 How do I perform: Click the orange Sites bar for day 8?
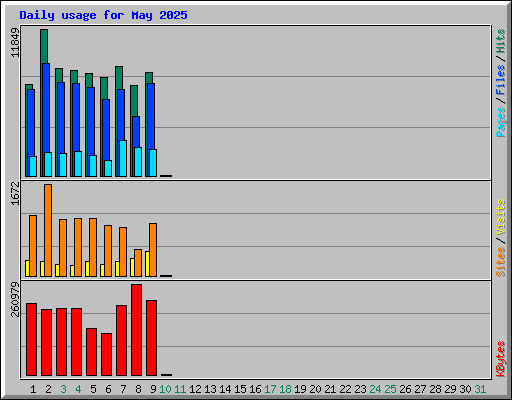138,263
